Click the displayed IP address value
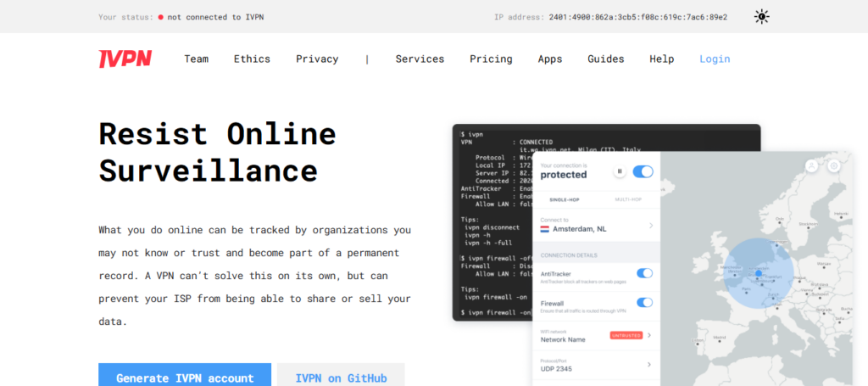This screenshot has width=868, height=386. 637,17
